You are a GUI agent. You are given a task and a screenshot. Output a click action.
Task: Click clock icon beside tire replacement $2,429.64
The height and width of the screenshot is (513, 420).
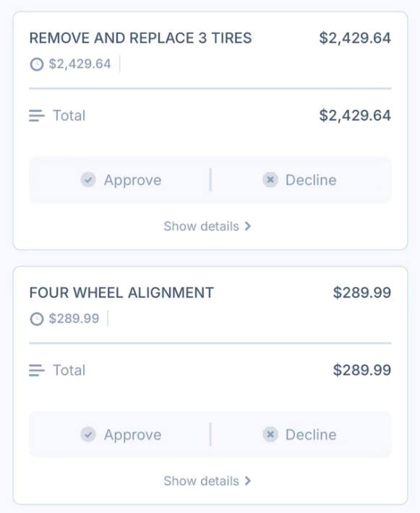[x=37, y=64]
